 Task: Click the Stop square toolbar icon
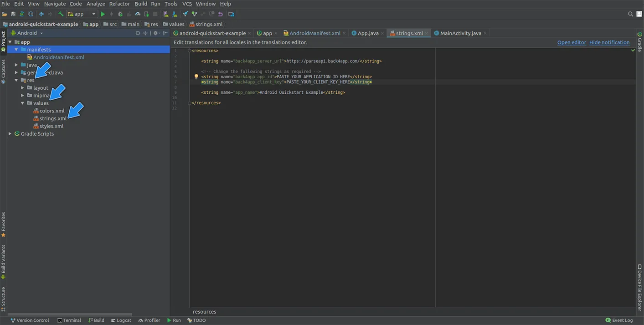155,14
